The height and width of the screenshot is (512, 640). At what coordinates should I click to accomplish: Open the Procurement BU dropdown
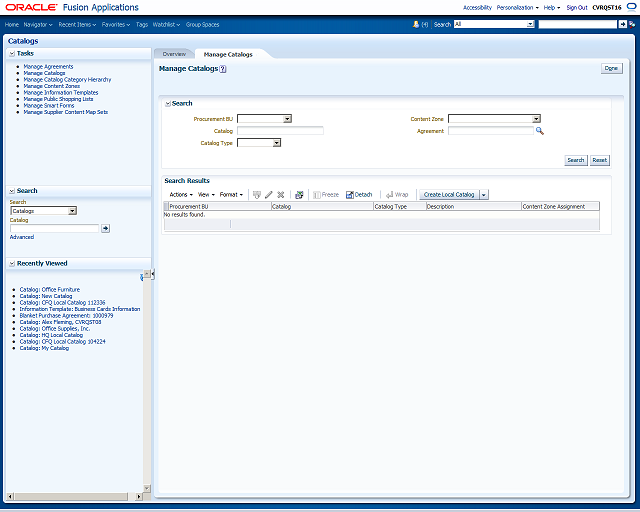coord(287,119)
